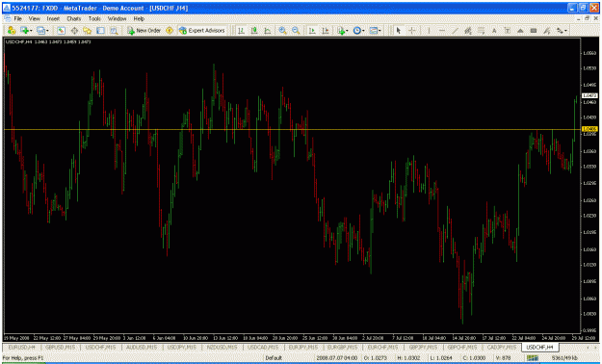Switch to the GBPJPY,M15 chart tab
The image size is (602, 364).
point(423,347)
